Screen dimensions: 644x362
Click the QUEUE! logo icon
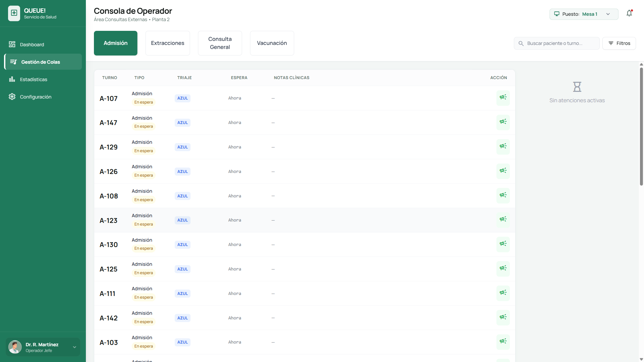pyautogui.click(x=14, y=13)
